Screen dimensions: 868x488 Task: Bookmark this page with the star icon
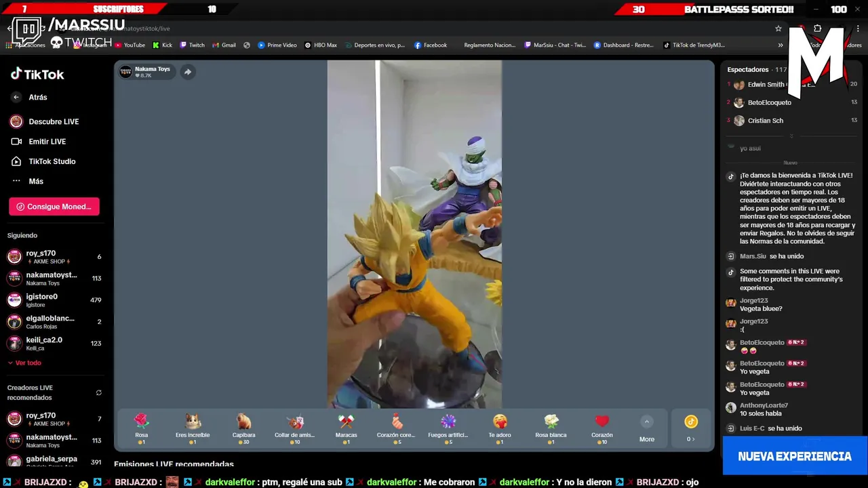(778, 28)
